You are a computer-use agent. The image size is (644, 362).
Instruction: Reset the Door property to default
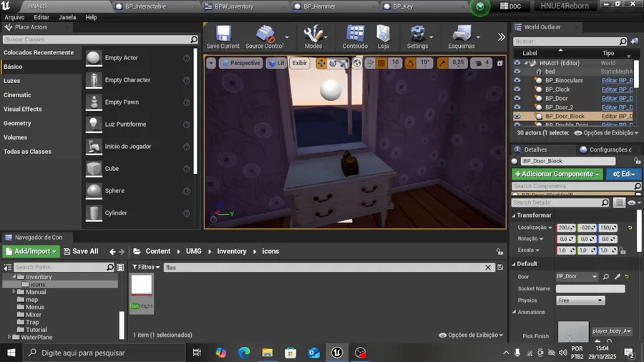[627, 277]
